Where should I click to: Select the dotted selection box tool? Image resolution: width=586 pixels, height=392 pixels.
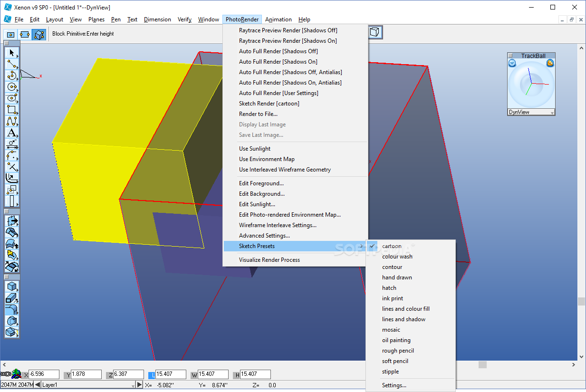pyautogui.click(x=12, y=190)
